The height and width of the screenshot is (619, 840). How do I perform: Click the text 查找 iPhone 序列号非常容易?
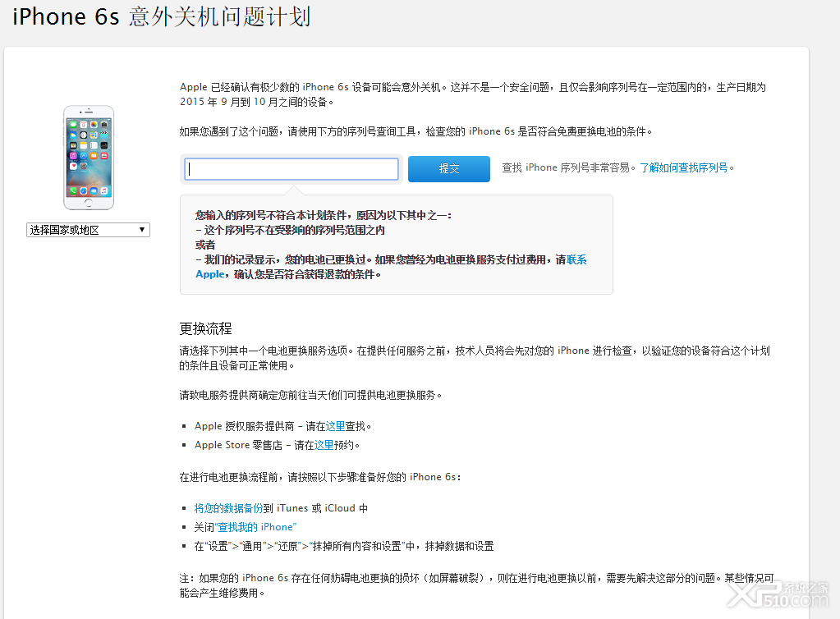pos(565,167)
